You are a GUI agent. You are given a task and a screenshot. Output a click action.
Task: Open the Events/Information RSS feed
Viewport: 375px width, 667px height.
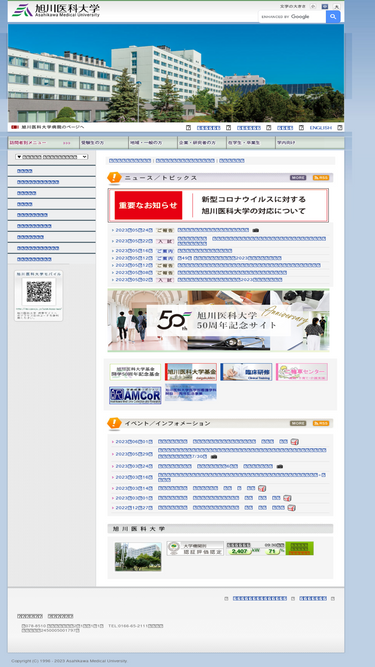coord(321,423)
